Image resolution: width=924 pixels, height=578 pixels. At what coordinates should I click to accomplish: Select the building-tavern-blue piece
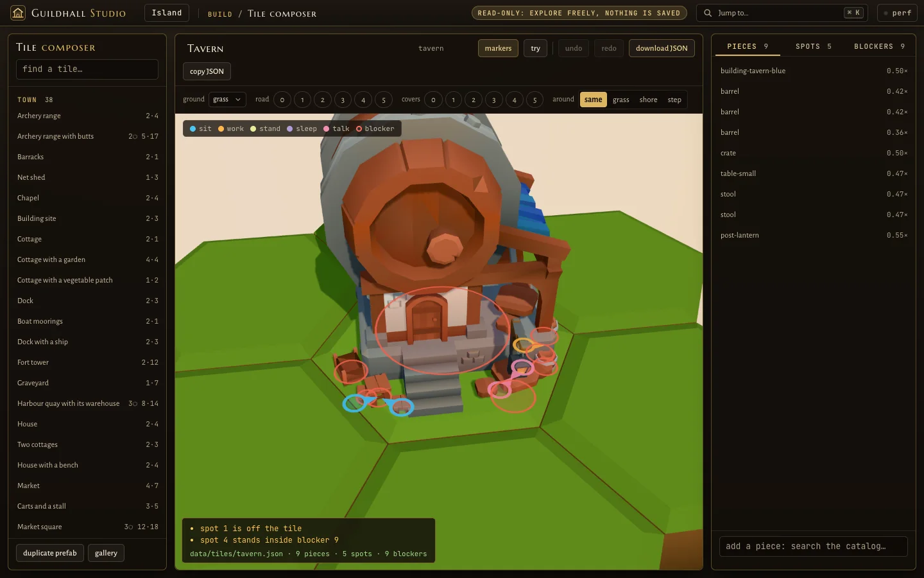(x=814, y=71)
